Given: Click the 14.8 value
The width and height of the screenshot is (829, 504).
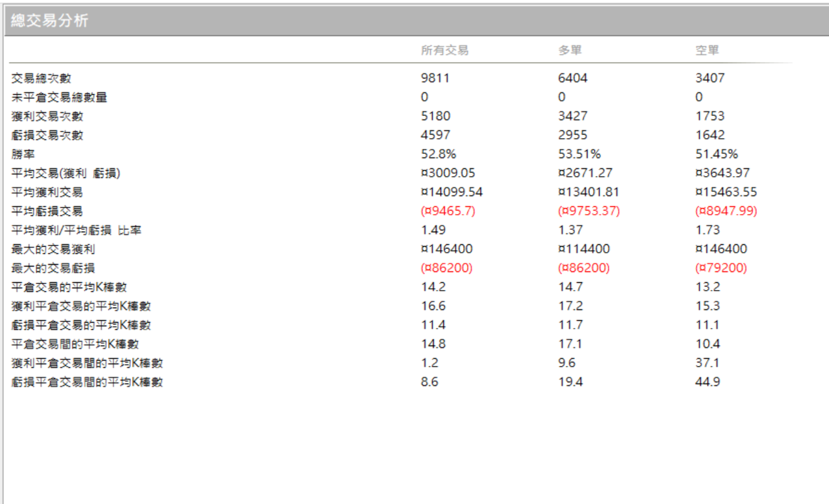Looking at the screenshot, I should pyautogui.click(x=433, y=344).
